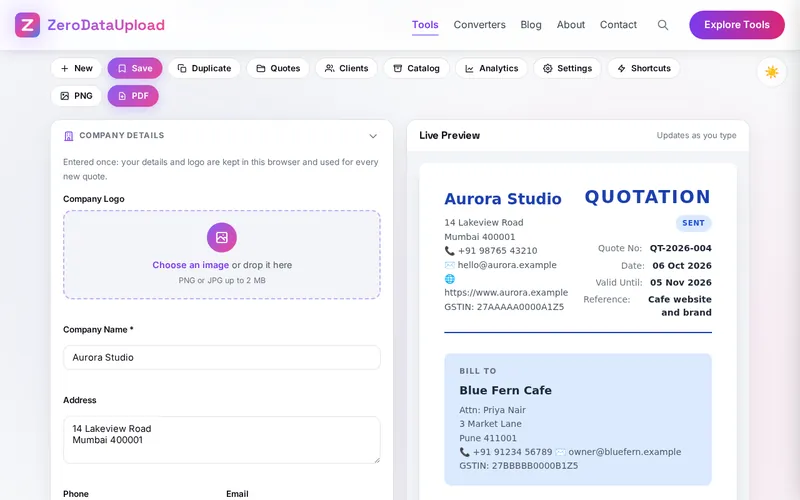Open the Clients list
The width and height of the screenshot is (800, 500).
[x=346, y=68]
